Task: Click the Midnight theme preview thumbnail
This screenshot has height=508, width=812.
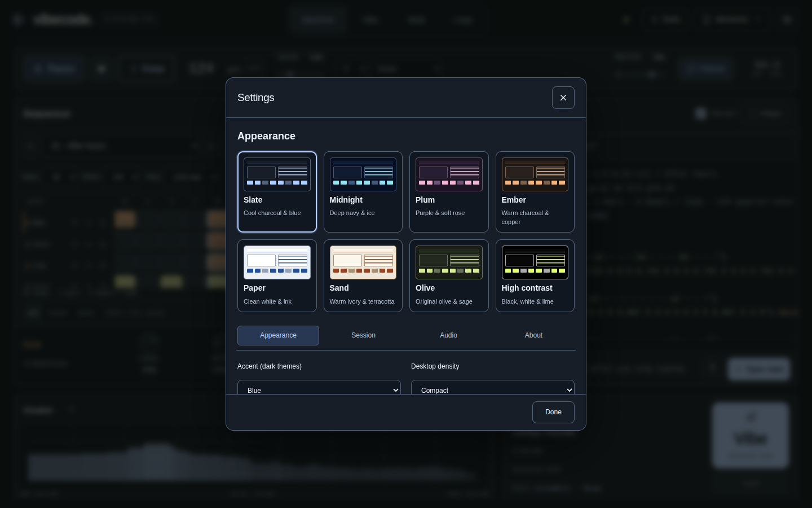Action: 363,174
